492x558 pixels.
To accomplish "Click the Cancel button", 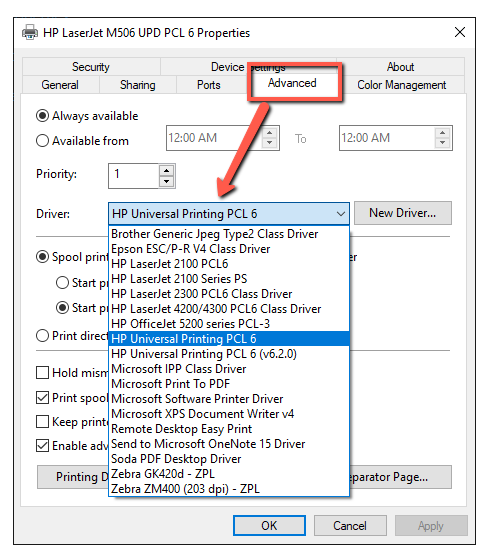I will tap(350, 526).
